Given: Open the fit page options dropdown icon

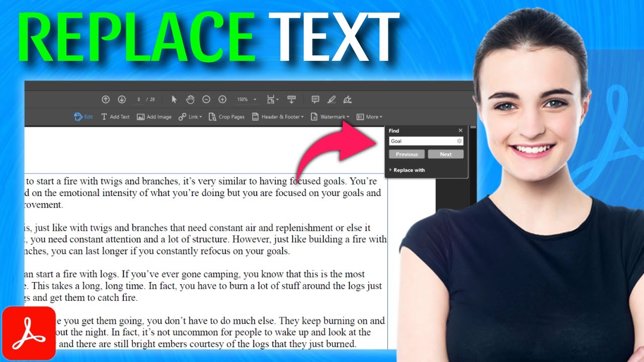Looking at the screenshot, I should (273, 100).
